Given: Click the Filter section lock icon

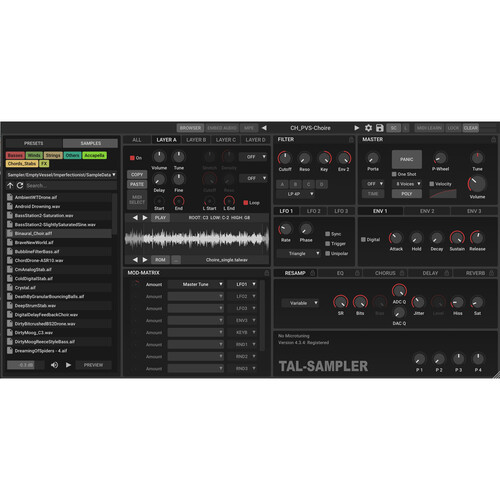Looking at the screenshot, I should click(x=351, y=140).
